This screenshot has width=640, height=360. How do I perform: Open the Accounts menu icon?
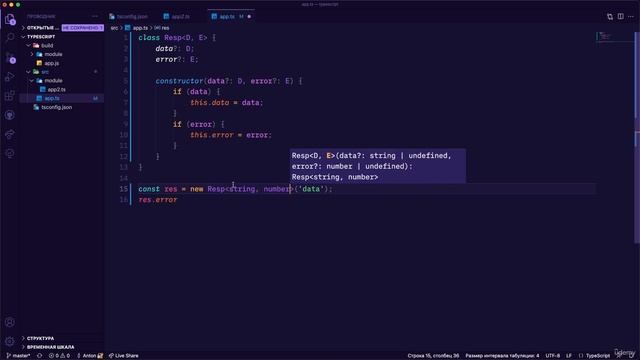tap(10, 322)
